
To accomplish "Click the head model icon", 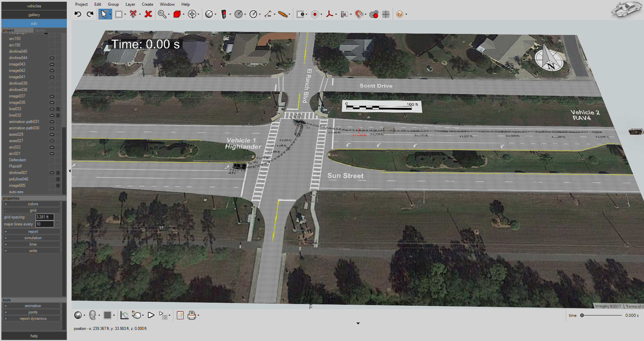I will tap(93, 315).
